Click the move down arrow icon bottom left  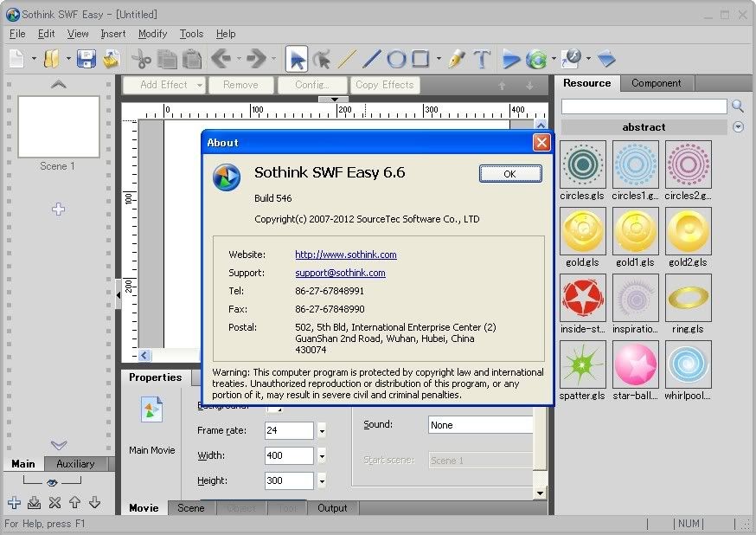coord(94,502)
